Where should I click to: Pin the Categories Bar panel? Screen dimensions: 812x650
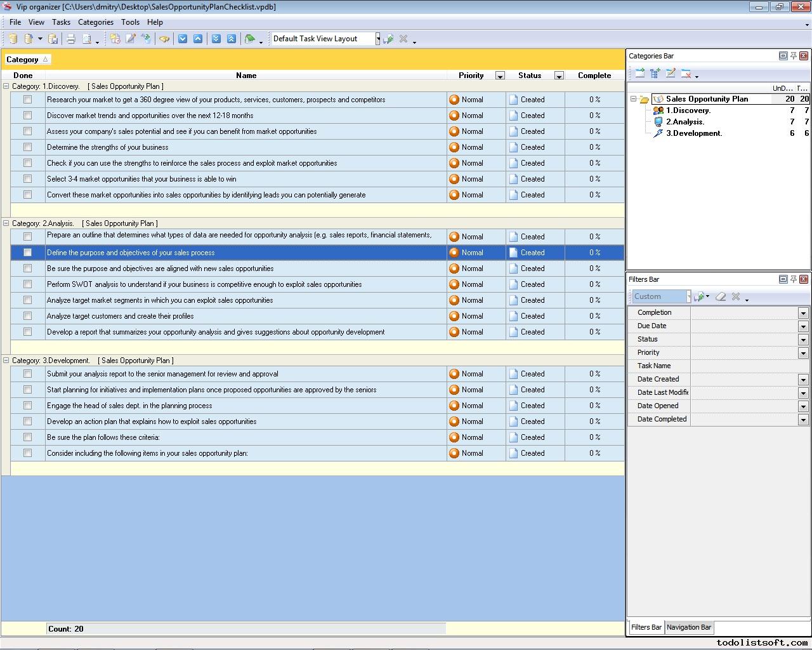pyautogui.click(x=793, y=56)
